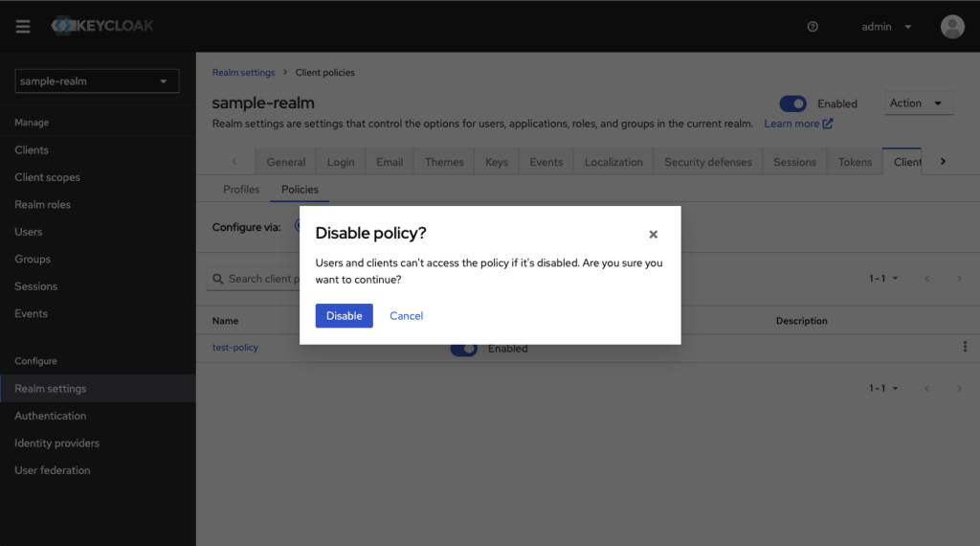Go to Realm roles in sidebar
This screenshot has height=546, width=980.
[42, 205]
